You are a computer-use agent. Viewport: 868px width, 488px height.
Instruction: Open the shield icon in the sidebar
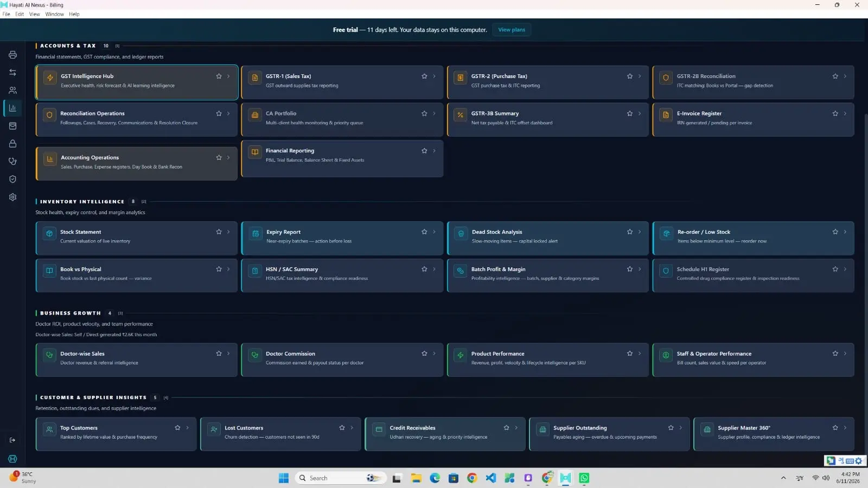click(12, 179)
